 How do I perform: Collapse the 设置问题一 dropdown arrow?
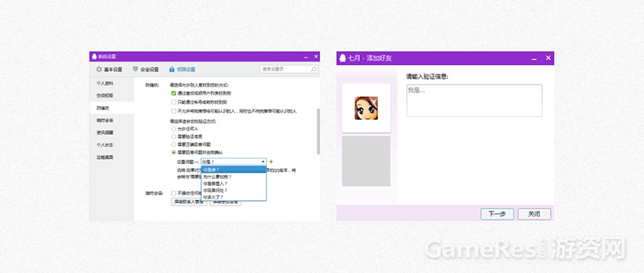point(263,162)
